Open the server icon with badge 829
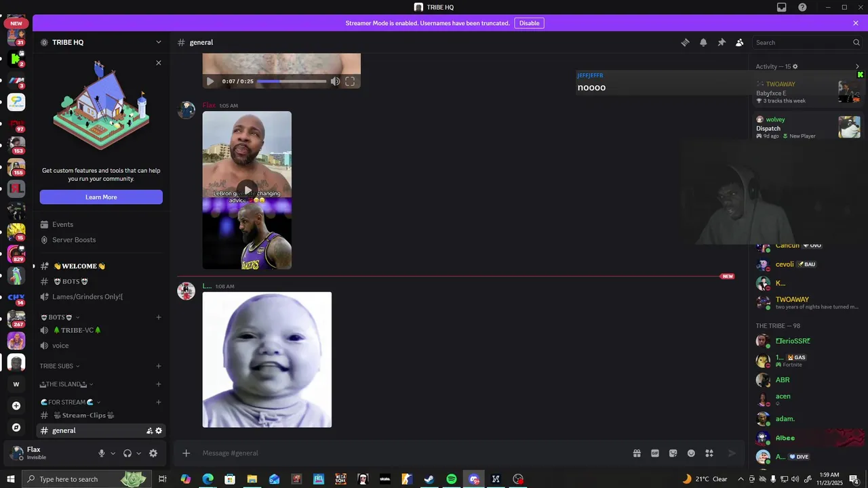Viewport: 868px width, 488px height. [16, 254]
